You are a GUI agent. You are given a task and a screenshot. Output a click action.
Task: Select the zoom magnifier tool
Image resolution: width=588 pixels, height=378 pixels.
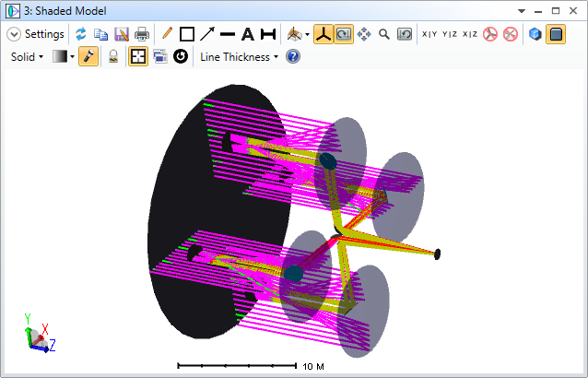pos(384,34)
